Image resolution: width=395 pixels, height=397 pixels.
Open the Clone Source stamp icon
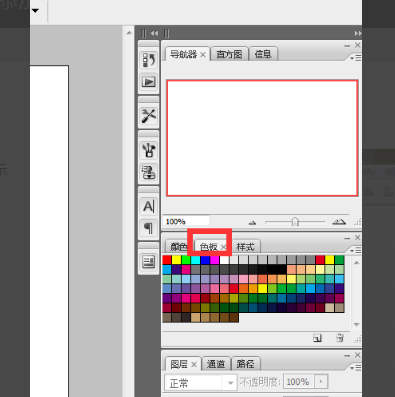(149, 172)
